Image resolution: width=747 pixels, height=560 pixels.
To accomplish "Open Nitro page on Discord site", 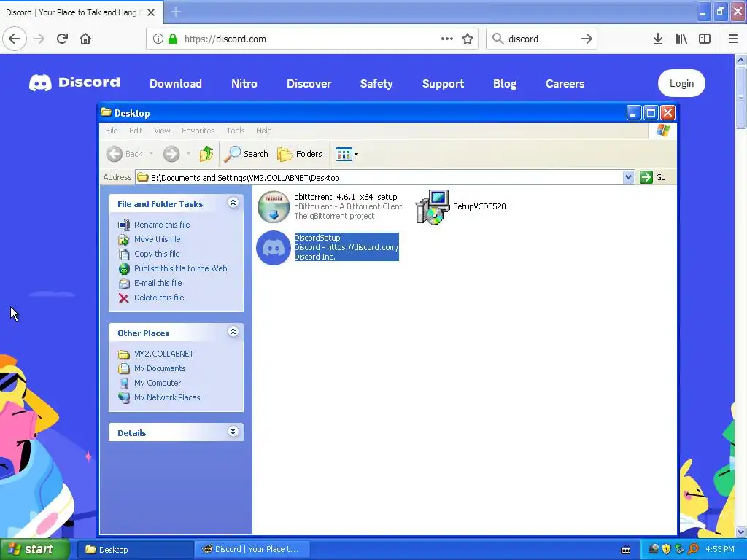I will pos(244,83).
